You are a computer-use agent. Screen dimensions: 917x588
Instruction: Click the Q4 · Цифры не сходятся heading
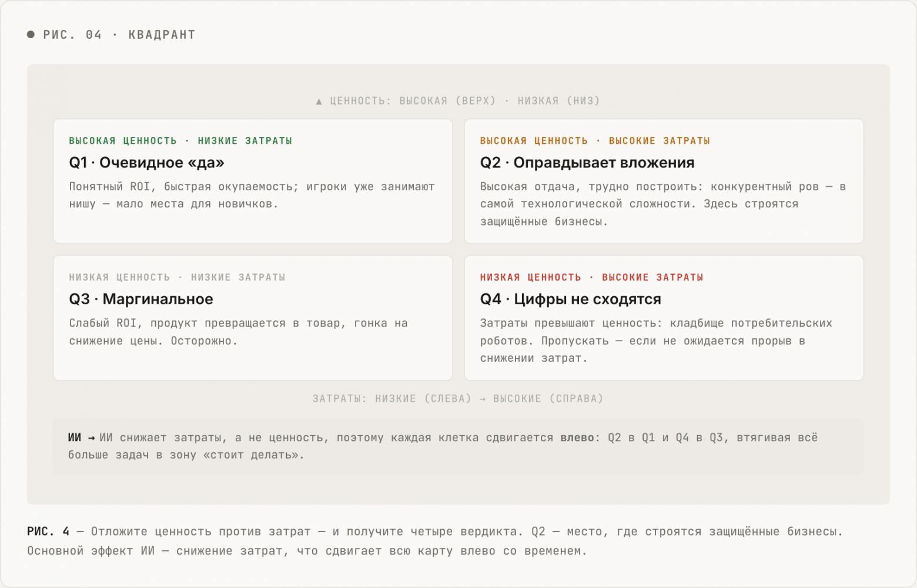[571, 299]
